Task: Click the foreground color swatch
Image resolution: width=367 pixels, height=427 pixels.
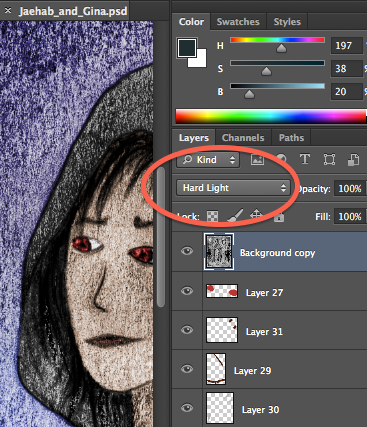Action: pyautogui.click(x=187, y=48)
